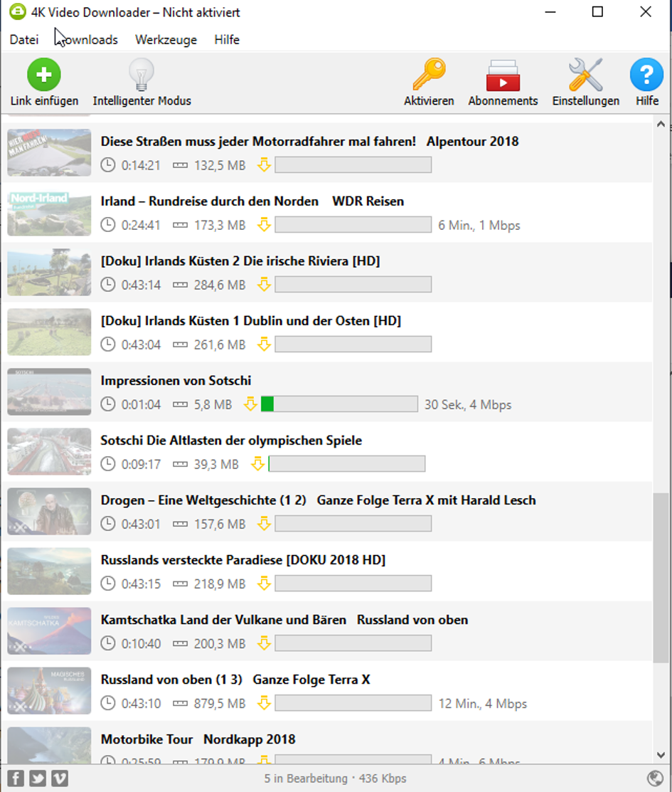This screenshot has height=792, width=672.
Task: Open Aktivieren key icon
Action: coord(429,75)
